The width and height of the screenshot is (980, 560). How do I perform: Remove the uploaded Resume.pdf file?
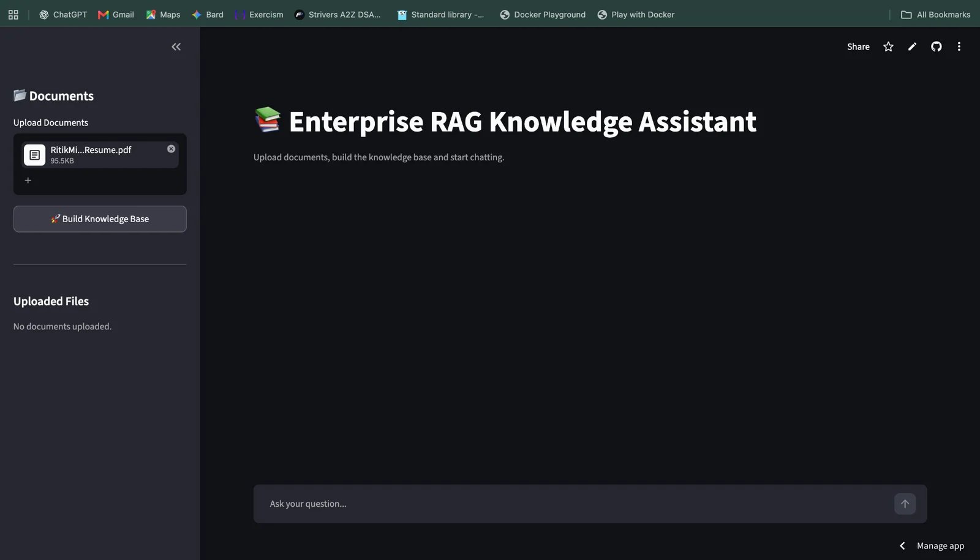tap(171, 149)
